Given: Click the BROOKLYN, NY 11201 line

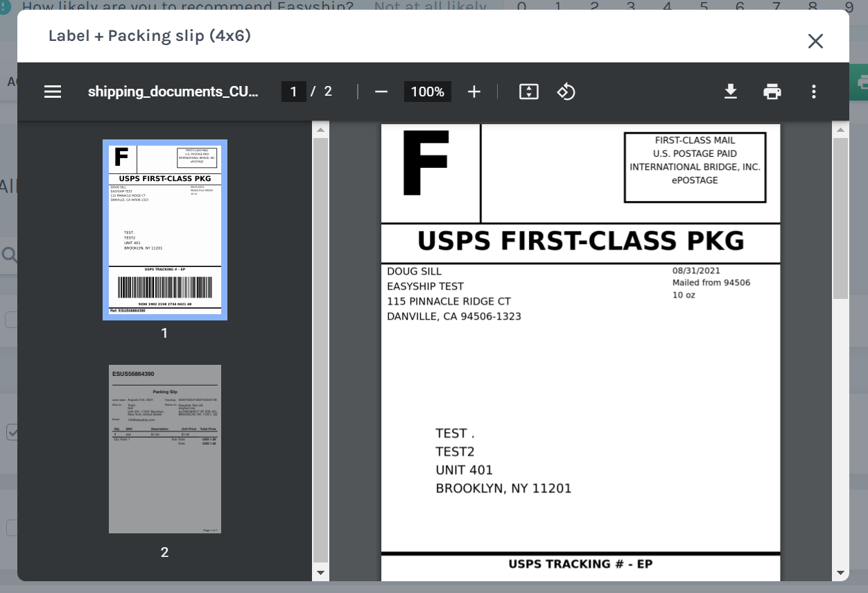Looking at the screenshot, I should click(503, 488).
